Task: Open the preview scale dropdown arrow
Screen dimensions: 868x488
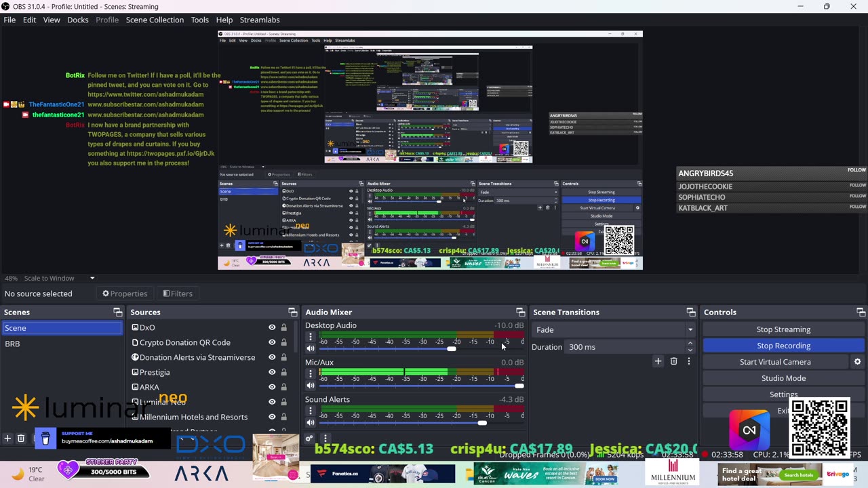Action: click(x=92, y=278)
